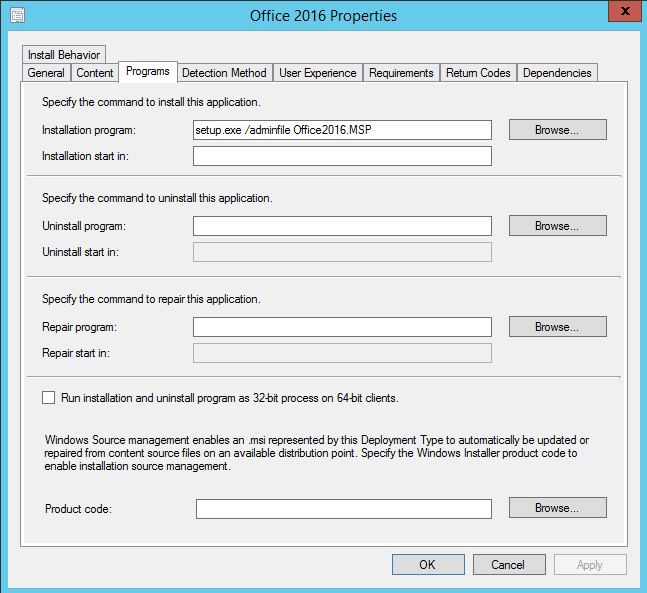Viewport: 647px width, 593px height.
Task: Browse for the repair program
Action: coord(557,327)
